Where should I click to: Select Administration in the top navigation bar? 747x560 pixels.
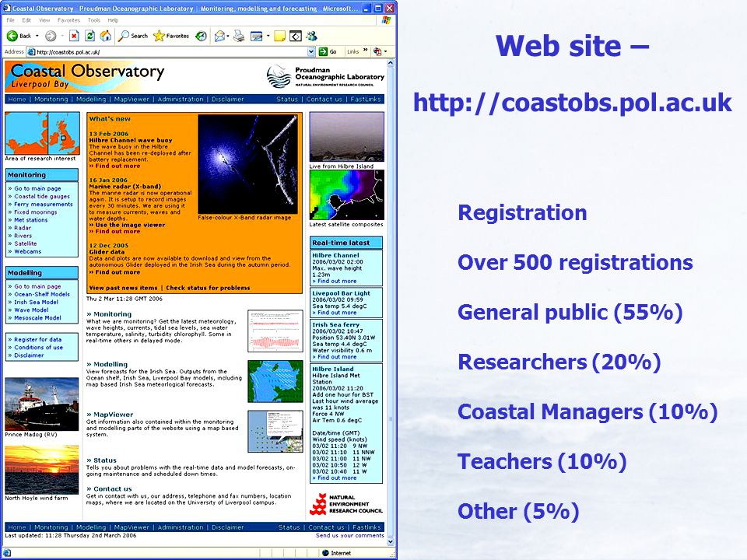(180, 99)
